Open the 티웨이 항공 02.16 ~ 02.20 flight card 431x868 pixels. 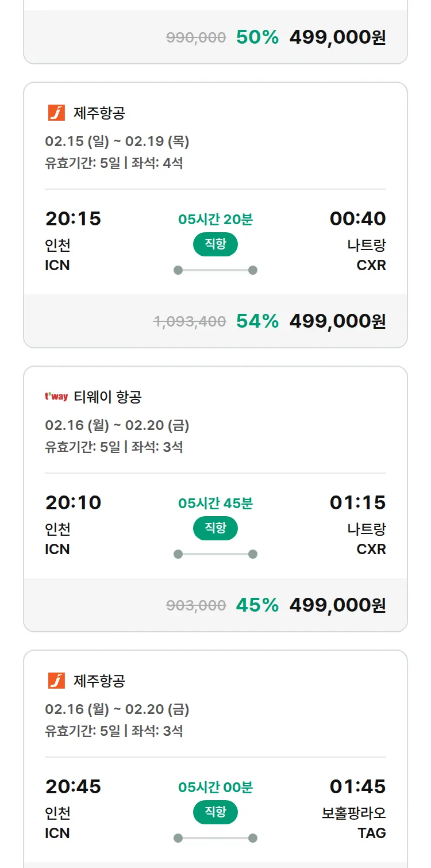pyautogui.click(x=215, y=434)
